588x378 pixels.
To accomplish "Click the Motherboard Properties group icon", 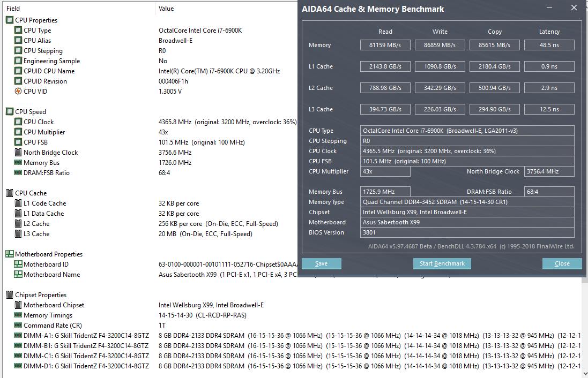I will [x=10, y=254].
